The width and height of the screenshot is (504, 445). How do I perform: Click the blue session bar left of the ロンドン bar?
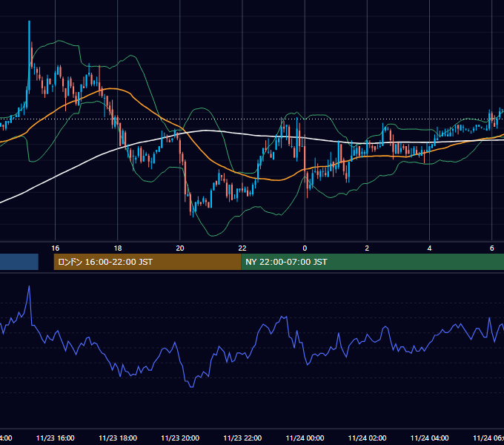(x=19, y=262)
